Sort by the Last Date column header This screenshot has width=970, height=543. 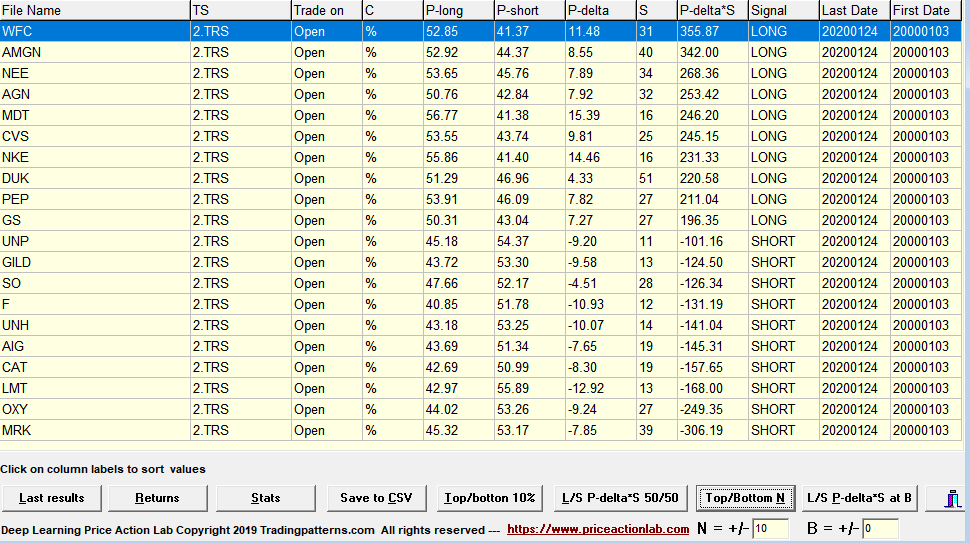[853, 10]
